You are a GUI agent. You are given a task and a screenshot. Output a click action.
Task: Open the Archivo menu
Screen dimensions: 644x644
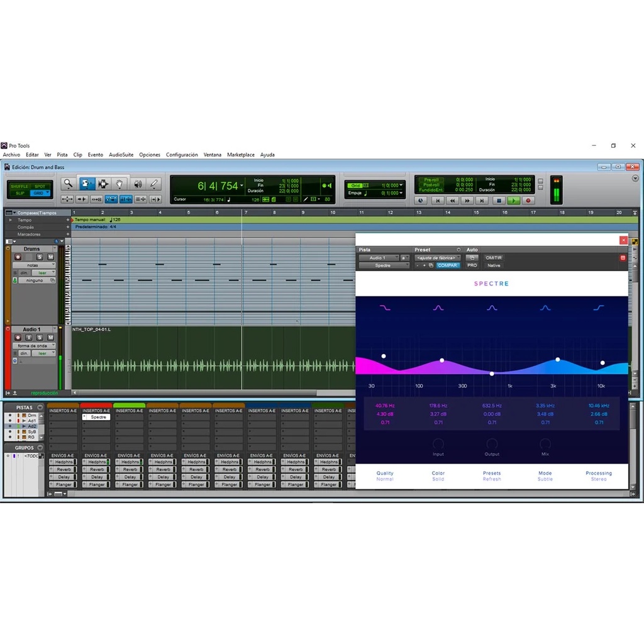click(11, 155)
